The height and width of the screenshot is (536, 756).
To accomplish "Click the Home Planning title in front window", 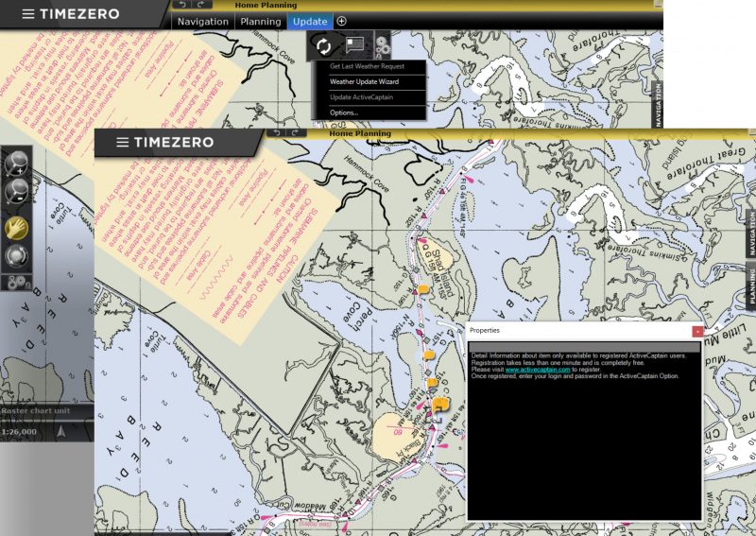I will coord(360,133).
